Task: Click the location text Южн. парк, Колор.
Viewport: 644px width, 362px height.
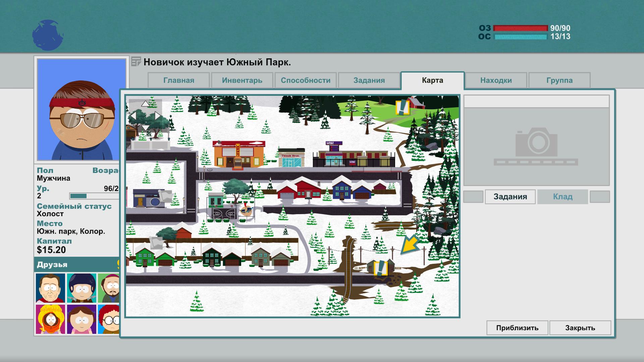Action: [x=71, y=231]
